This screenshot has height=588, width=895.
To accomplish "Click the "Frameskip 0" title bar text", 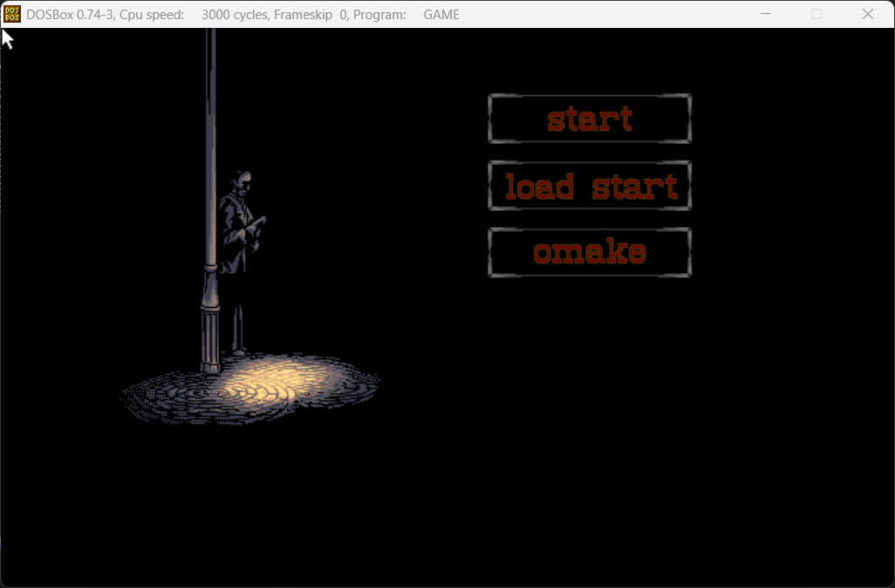I will click(312, 14).
